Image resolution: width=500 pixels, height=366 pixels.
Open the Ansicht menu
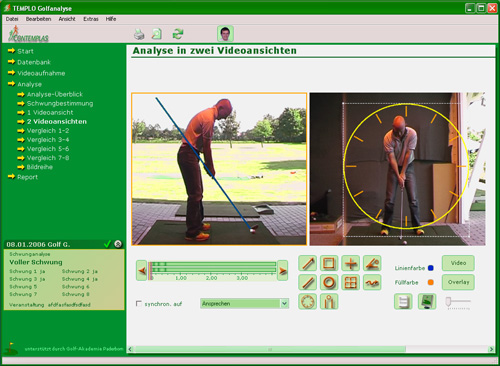point(67,19)
